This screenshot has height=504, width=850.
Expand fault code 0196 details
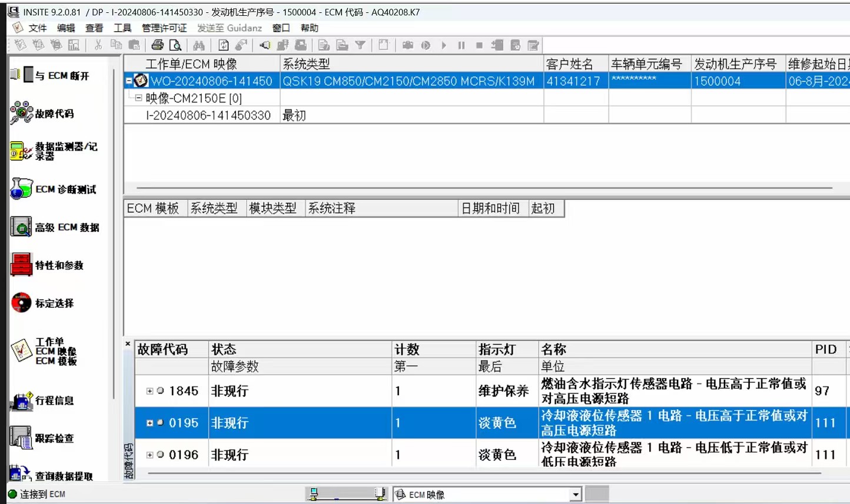[150, 455]
